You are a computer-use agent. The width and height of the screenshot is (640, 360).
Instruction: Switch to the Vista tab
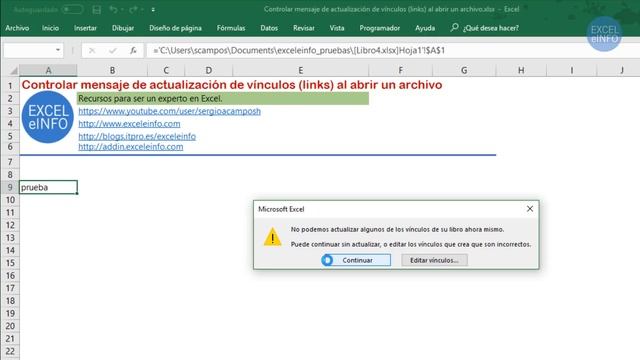[x=337, y=28]
